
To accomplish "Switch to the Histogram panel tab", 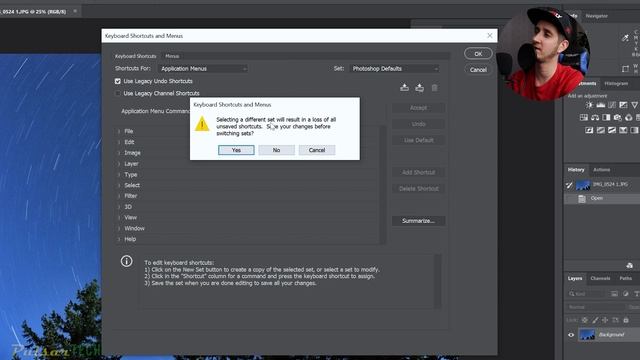I will (616, 83).
